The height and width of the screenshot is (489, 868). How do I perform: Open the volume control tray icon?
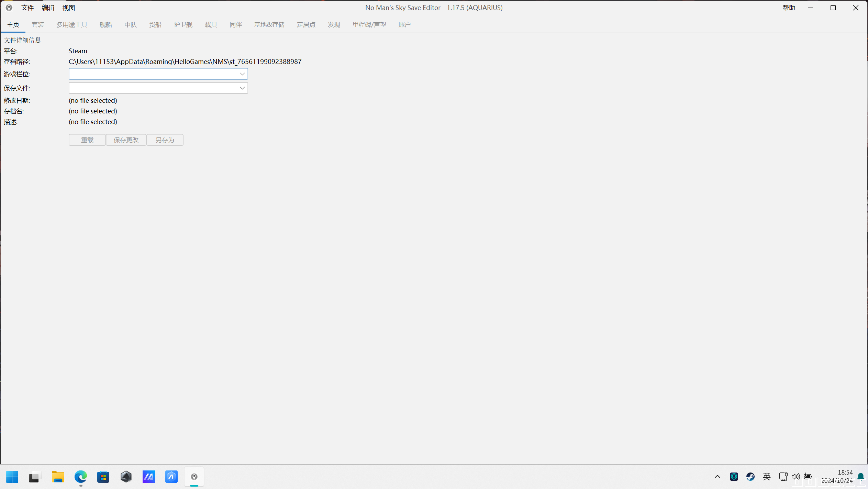[x=796, y=476]
